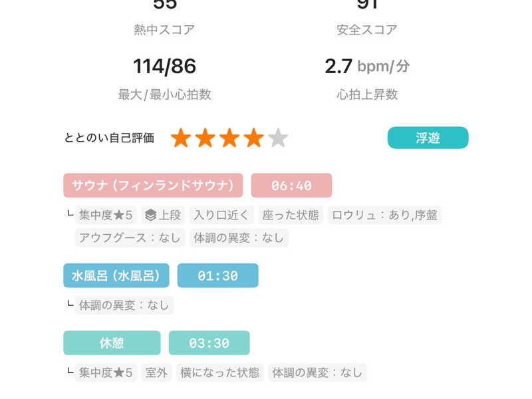The width and height of the screenshot is (532, 399).
Task: Click the アウフグース：なし tag
Action: [x=130, y=237]
